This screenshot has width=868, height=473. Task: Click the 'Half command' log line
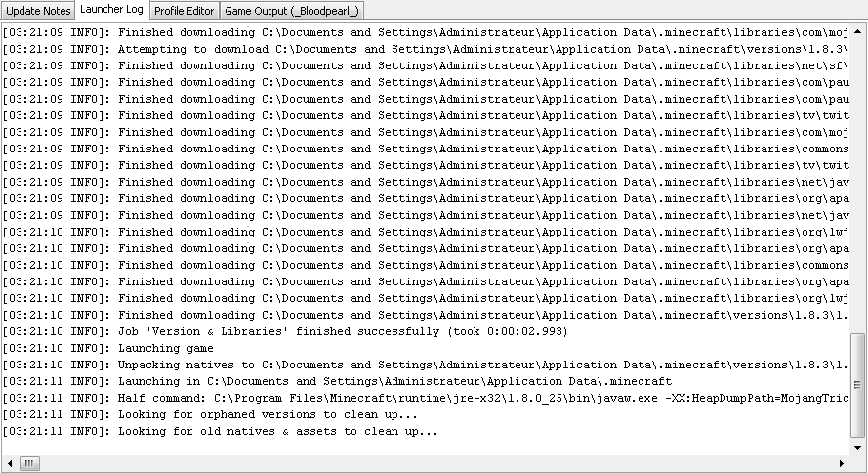pyautogui.click(x=425, y=398)
